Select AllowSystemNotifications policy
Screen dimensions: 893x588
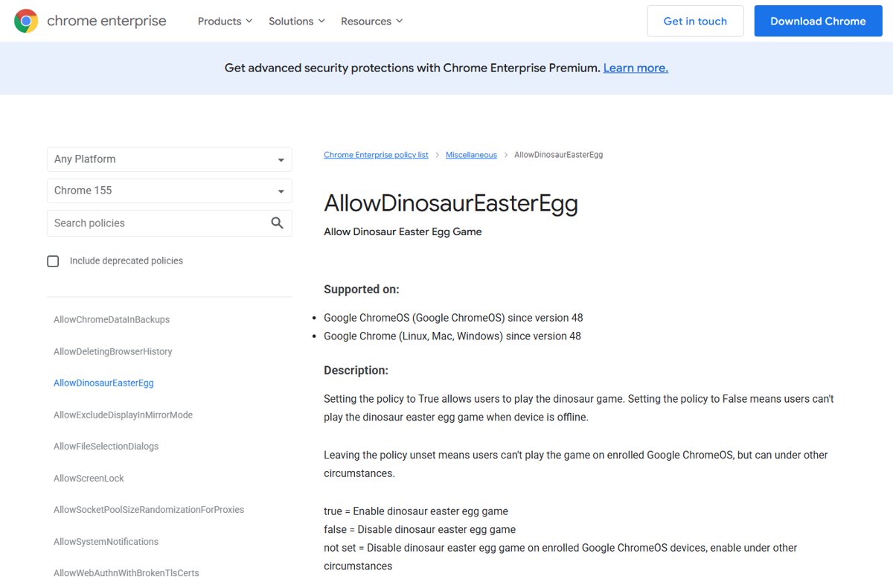pos(106,542)
